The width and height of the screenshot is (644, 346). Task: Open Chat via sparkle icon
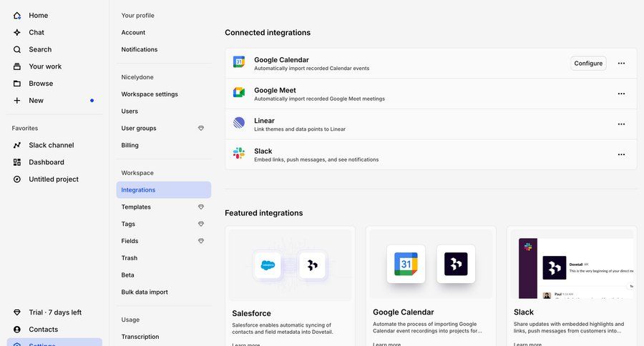click(17, 32)
